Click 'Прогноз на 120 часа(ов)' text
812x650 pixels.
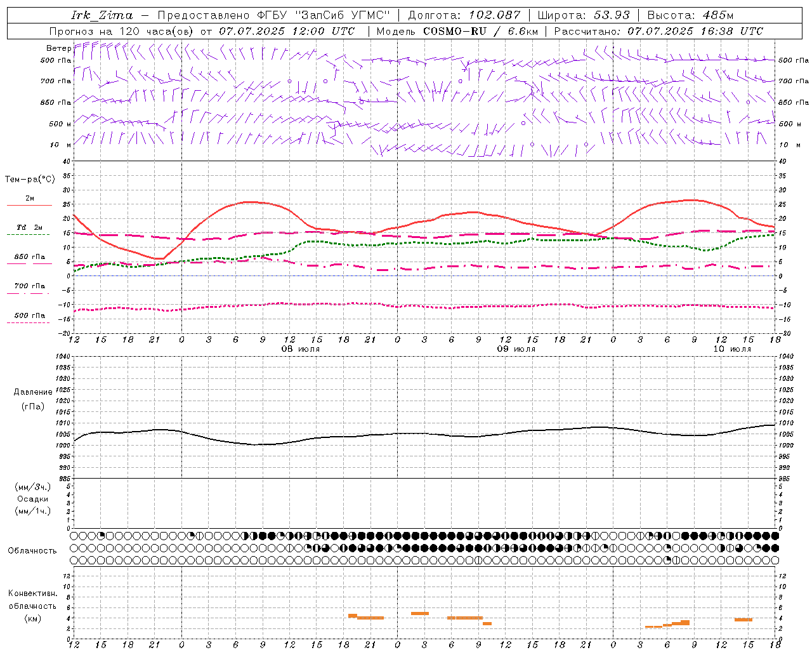[122, 31]
